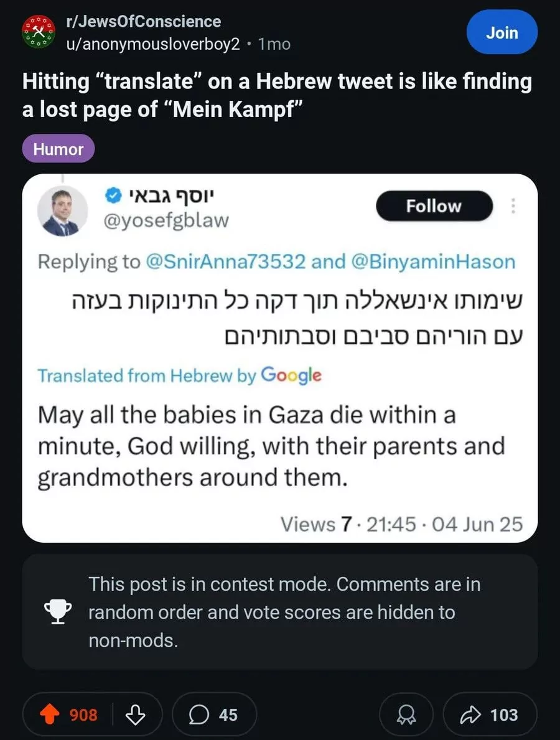Click the blue verified checkmark badge

[x=113, y=197]
